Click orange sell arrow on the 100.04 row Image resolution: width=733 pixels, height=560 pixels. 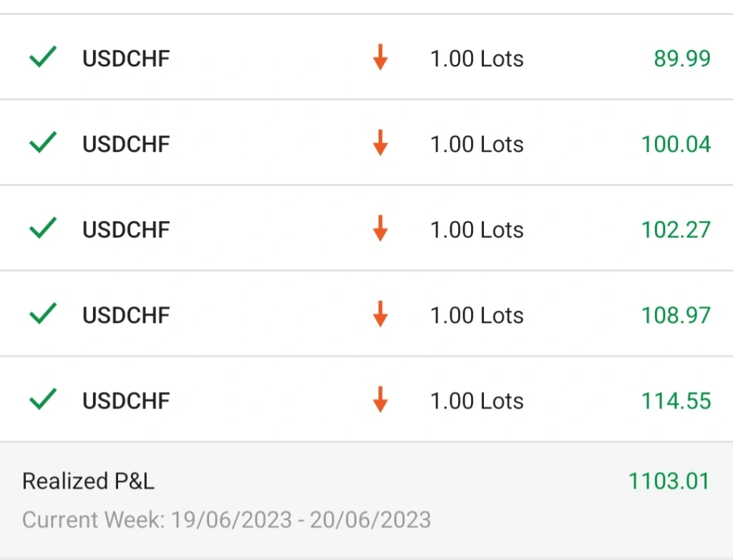[x=381, y=143]
